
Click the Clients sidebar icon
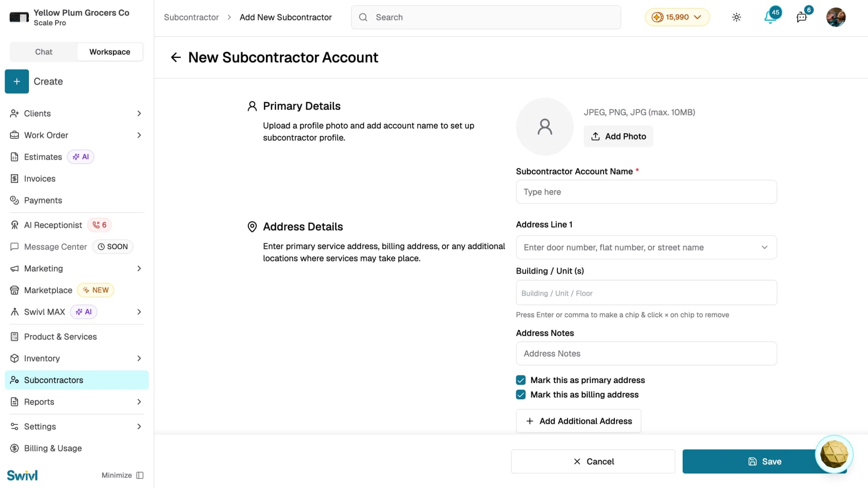pyautogui.click(x=14, y=114)
